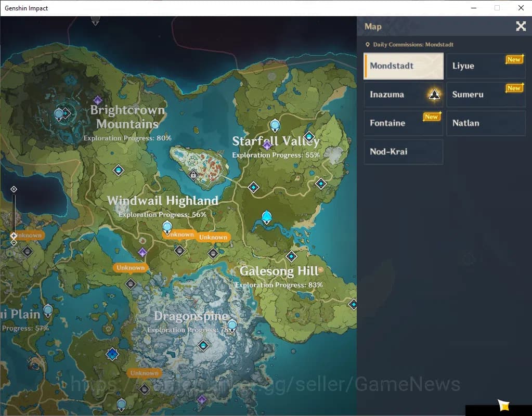Open the Fontaine region map

[404, 123]
